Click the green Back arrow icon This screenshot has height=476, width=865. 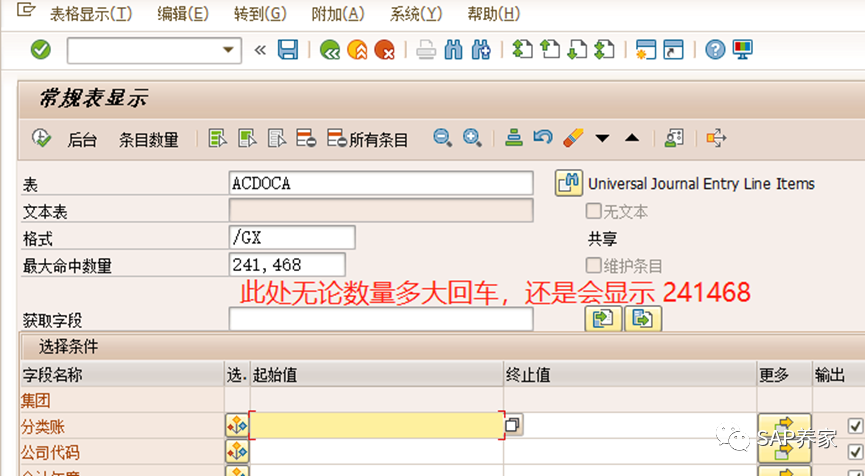point(330,50)
